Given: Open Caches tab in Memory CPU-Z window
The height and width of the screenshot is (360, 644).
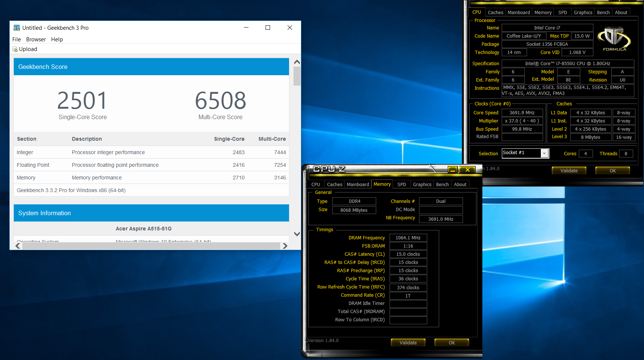Looking at the screenshot, I should tap(334, 185).
